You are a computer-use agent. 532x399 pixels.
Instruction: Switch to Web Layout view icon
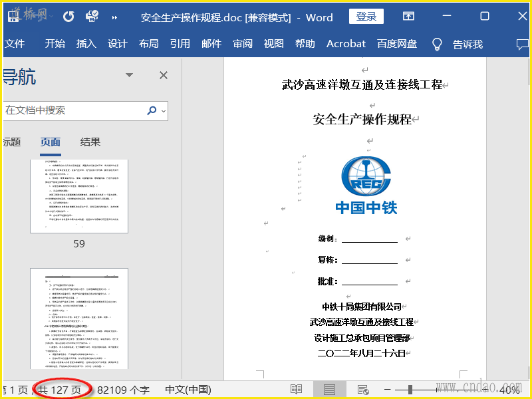click(x=363, y=390)
